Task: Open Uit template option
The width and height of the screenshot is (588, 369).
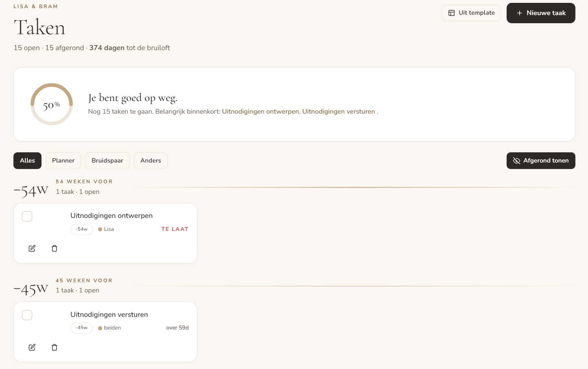Action: point(471,13)
